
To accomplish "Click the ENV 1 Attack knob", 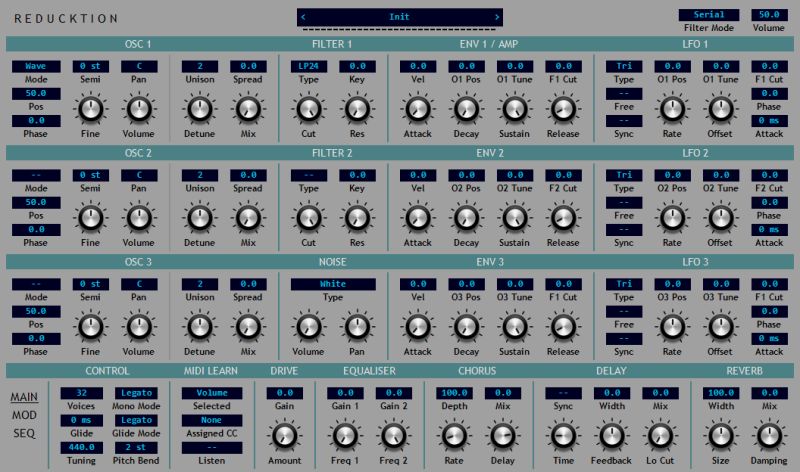I will pos(418,109).
